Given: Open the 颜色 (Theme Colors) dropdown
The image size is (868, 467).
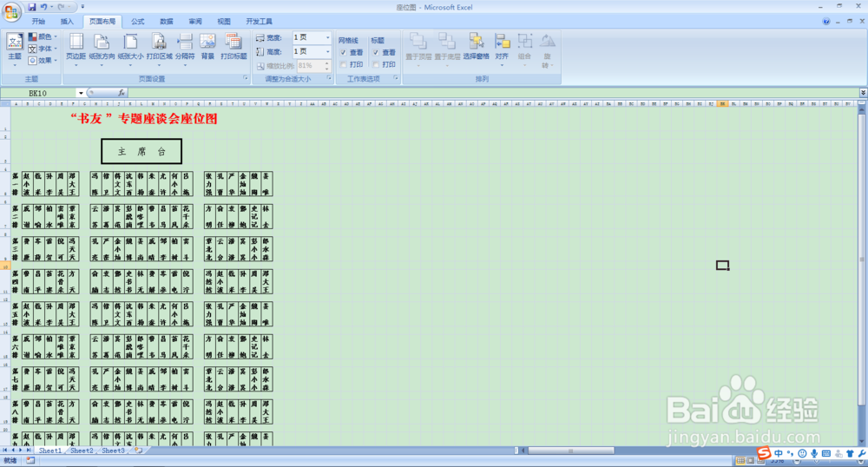Looking at the screenshot, I should (x=42, y=36).
